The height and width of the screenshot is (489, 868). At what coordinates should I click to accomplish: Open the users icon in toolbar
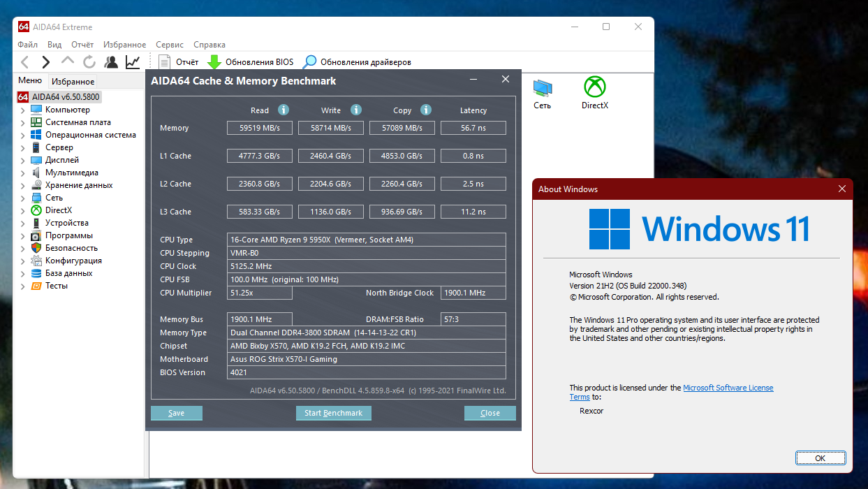[111, 62]
